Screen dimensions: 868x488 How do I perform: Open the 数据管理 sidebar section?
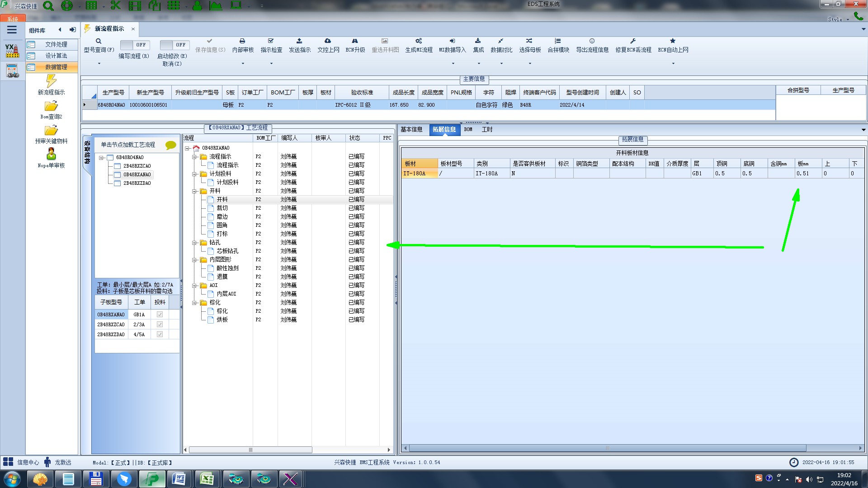[x=56, y=67]
